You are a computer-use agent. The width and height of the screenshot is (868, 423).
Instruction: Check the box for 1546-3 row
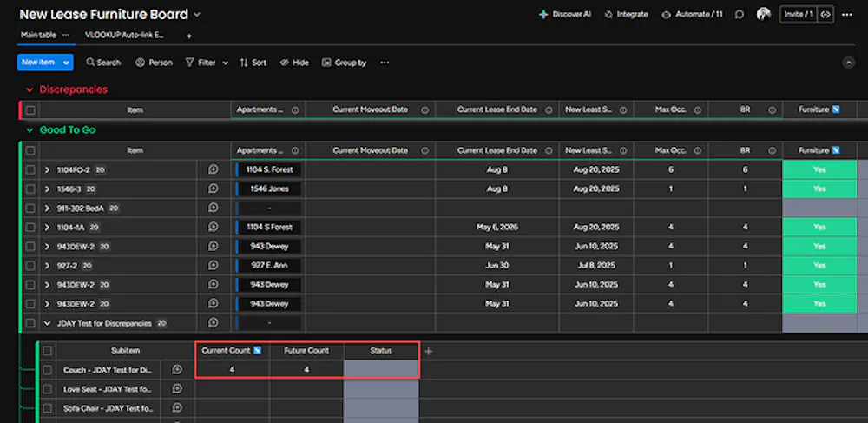[x=30, y=188]
